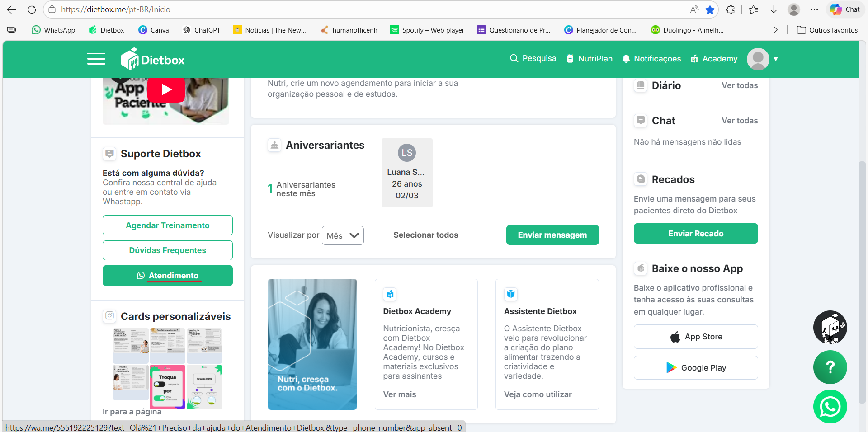Viewport: 868px width, 432px height.
Task: Follow the 'Ir para a página' link
Action: (x=132, y=412)
